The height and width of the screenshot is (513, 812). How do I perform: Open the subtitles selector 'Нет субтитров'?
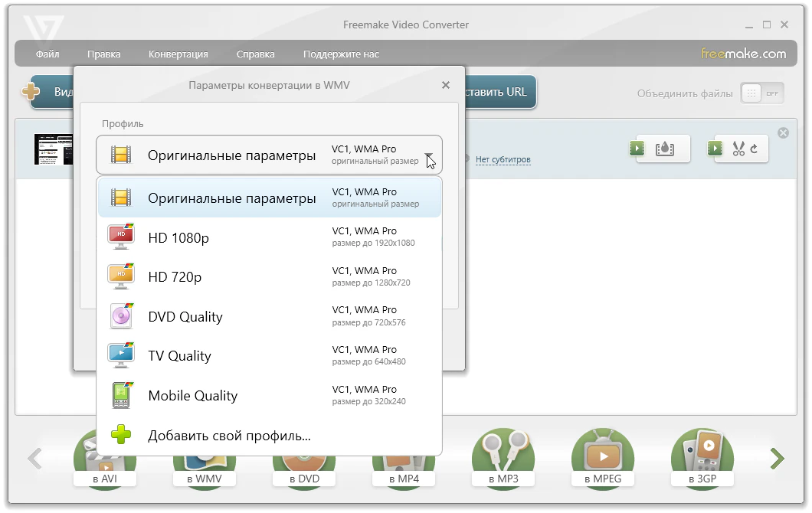pos(503,160)
